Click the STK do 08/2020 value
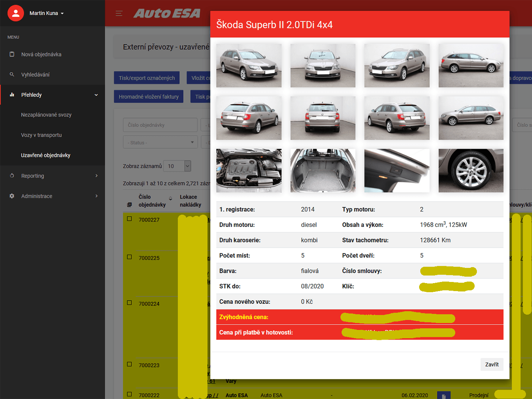 pyautogui.click(x=312, y=286)
